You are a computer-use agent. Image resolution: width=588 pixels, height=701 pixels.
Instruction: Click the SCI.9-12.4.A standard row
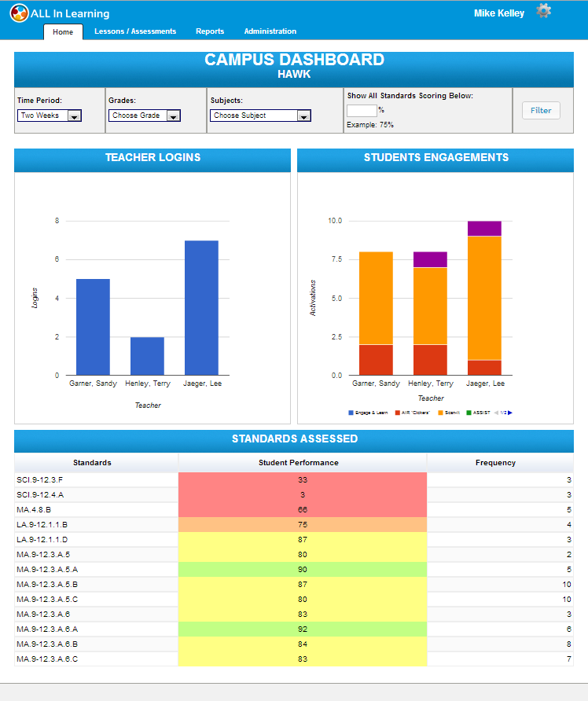[294, 495]
